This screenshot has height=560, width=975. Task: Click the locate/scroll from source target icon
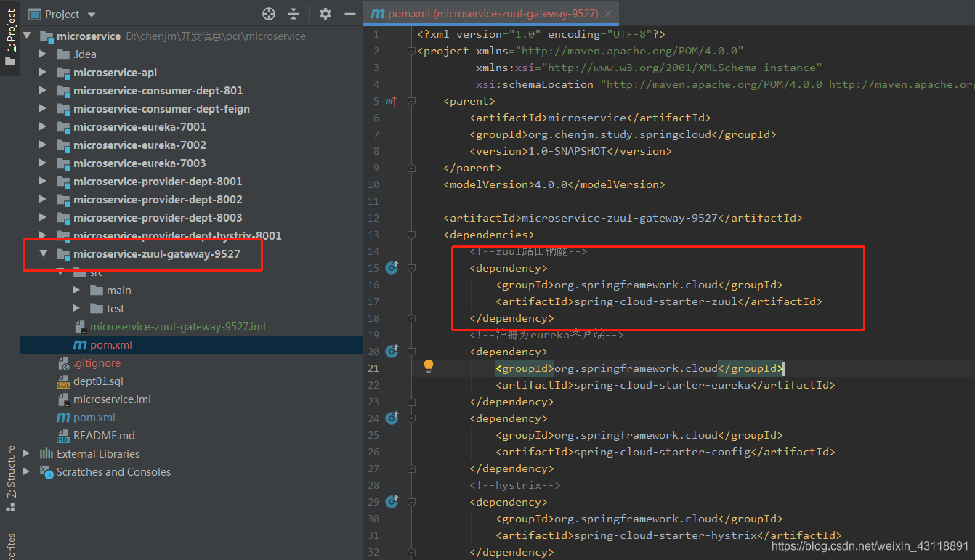click(269, 14)
